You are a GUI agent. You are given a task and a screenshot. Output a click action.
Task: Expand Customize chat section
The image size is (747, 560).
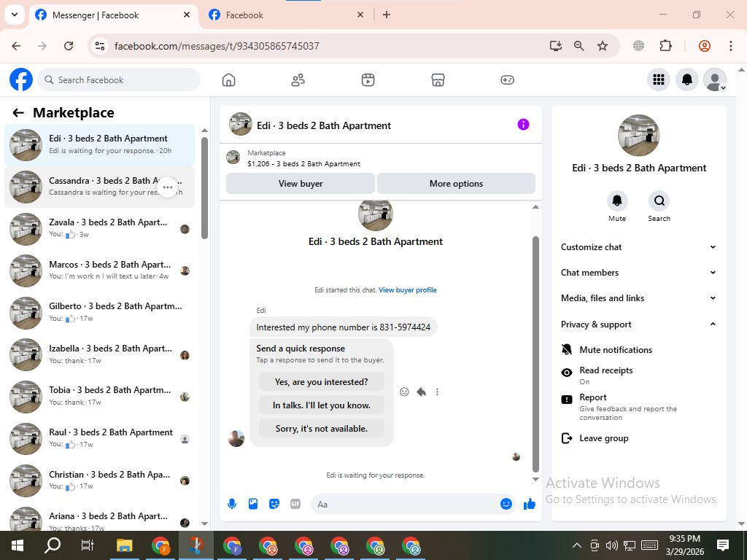click(x=638, y=247)
